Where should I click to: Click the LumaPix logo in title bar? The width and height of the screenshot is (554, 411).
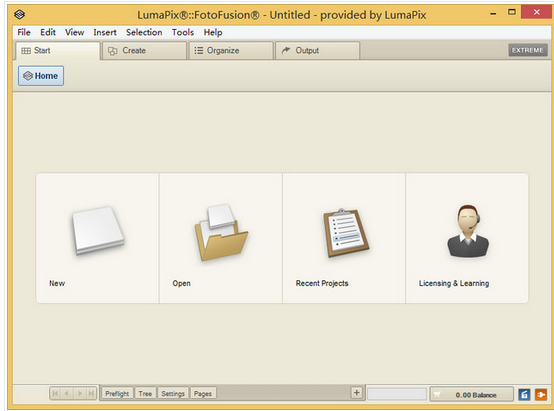coord(19,14)
